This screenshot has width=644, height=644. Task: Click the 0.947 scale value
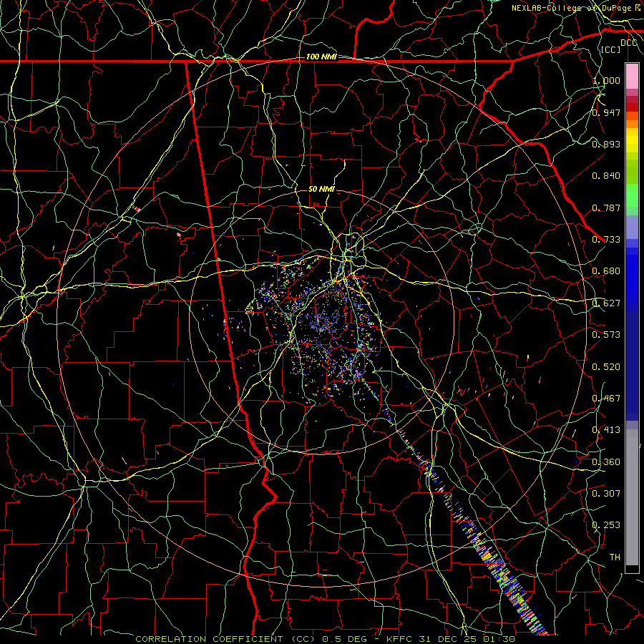(606, 112)
